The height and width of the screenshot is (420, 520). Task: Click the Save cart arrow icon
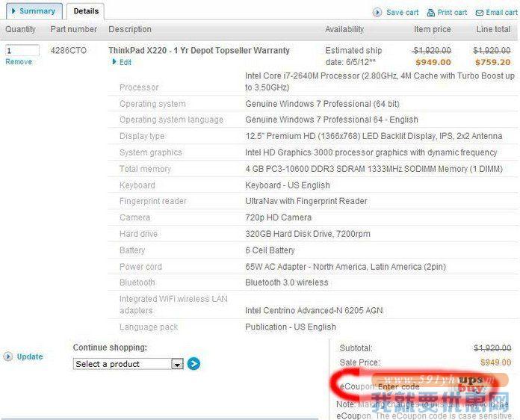[377, 13]
